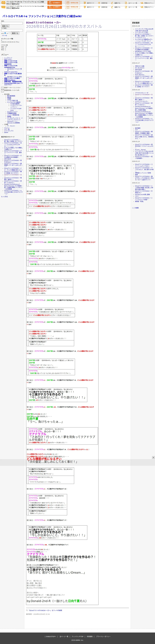Screen dimensions: 155x644
Task: Close the overlay banner with the X icon
Action: tap(153, 458)
